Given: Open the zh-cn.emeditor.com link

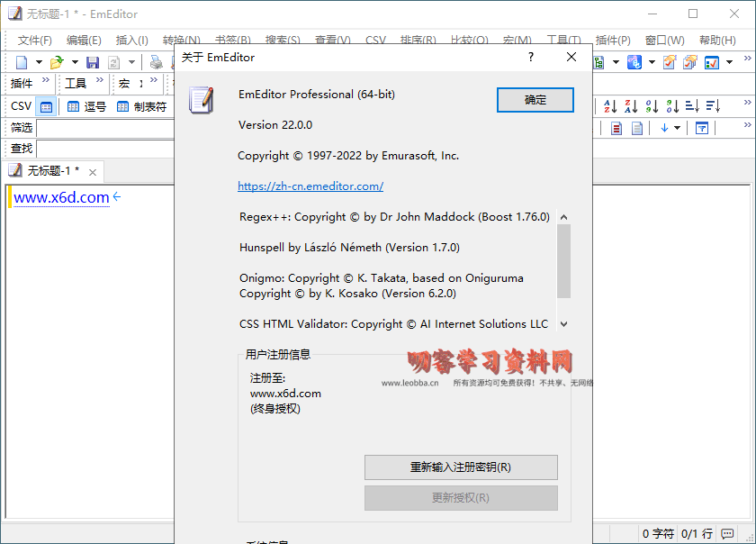Looking at the screenshot, I should (310, 186).
